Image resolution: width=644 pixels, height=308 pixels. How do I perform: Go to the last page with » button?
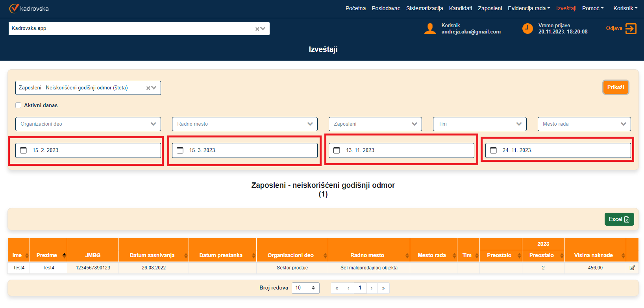(383, 288)
